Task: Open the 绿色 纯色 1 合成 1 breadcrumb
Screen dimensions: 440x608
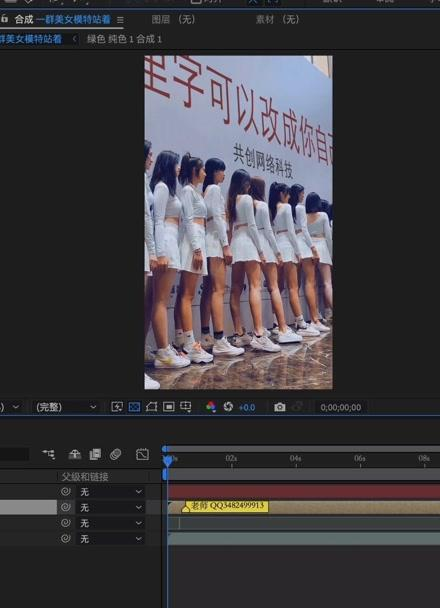Action: pos(124,39)
